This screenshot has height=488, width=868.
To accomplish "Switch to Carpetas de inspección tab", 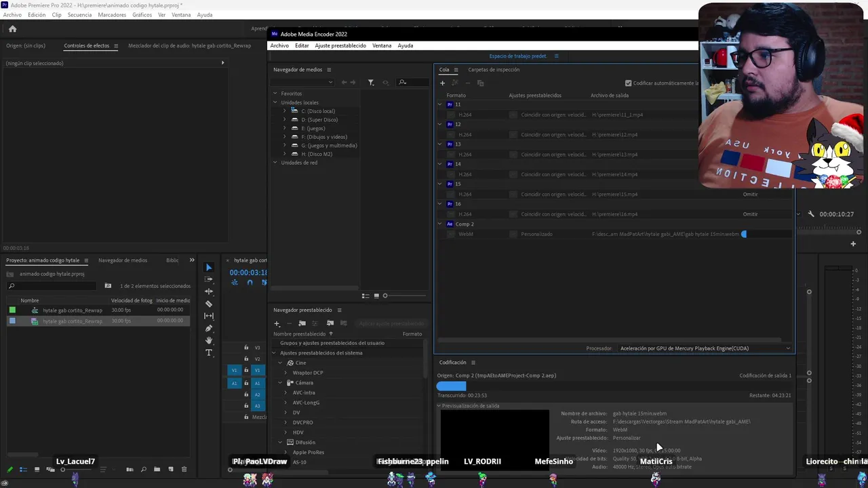I will (x=494, y=70).
